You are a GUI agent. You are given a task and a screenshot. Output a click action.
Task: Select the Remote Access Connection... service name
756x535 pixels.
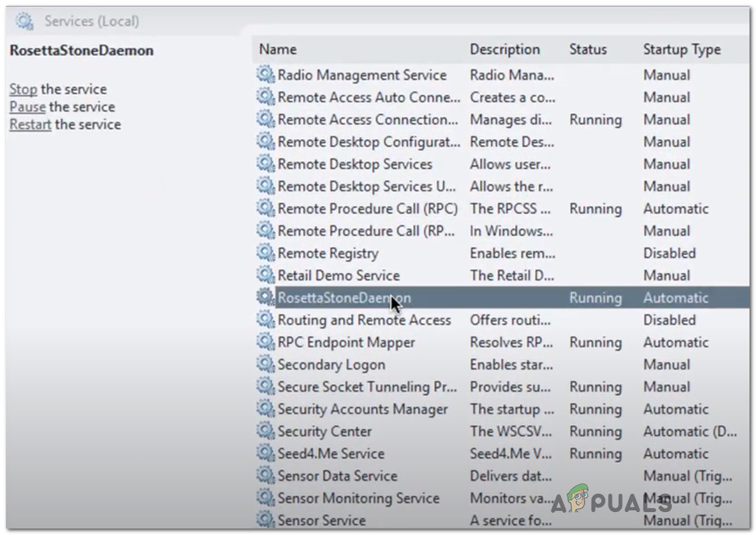[368, 120]
